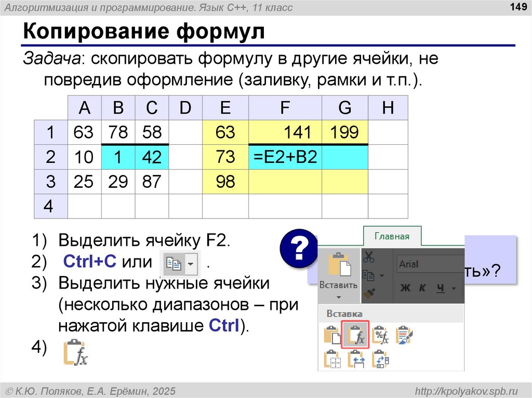
Task: Select row header 2
Action: [x=51, y=157]
